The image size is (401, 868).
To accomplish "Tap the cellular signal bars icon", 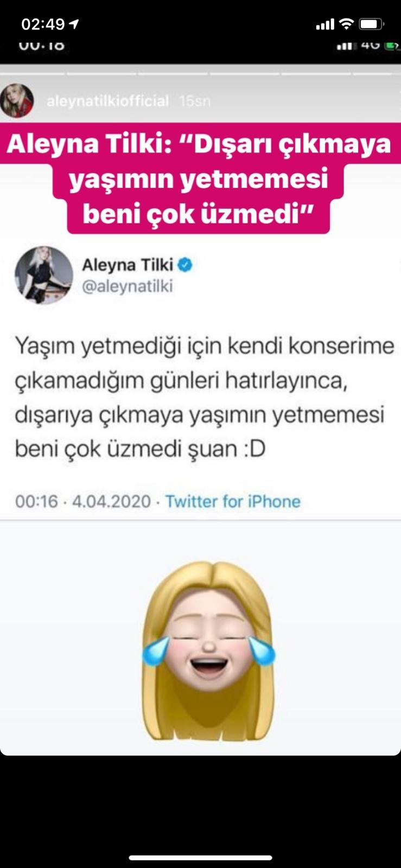I will 325,24.
